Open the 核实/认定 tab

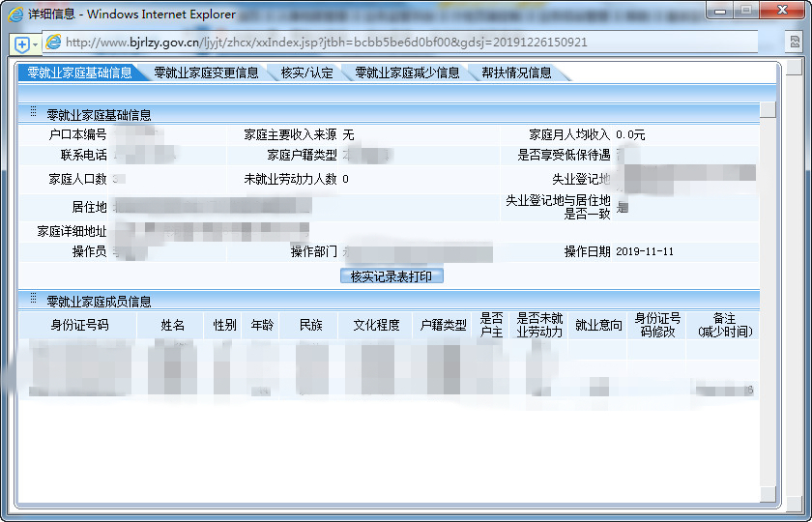[306, 72]
